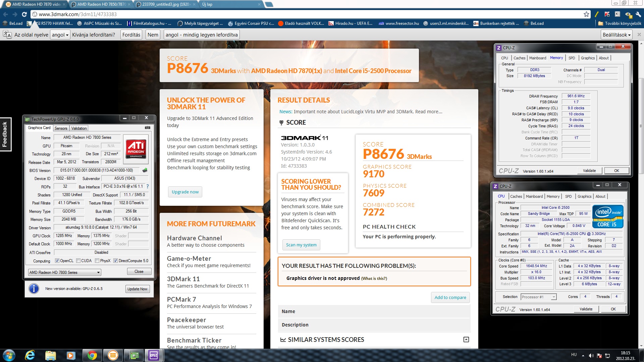Click the network icon in system tray
The height and width of the screenshot is (362, 644).
point(607,356)
